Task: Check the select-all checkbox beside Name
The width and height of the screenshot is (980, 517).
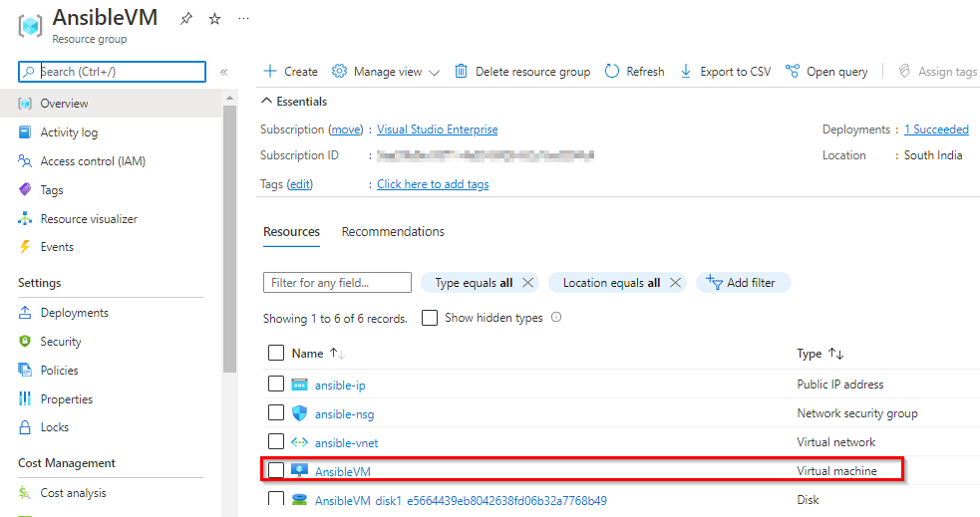Action: pos(275,353)
